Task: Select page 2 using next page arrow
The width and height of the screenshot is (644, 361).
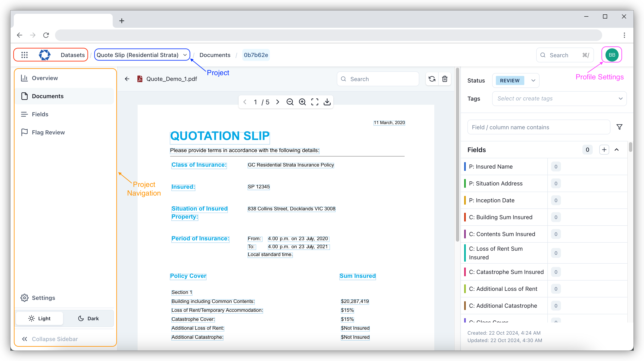Action: click(x=277, y=102)
